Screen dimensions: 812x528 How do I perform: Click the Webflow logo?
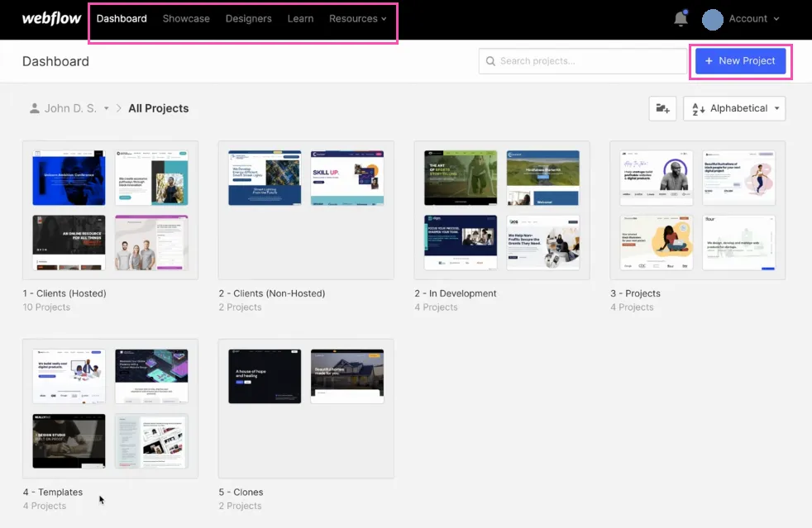pyautogui.click(x=51, y=19)
